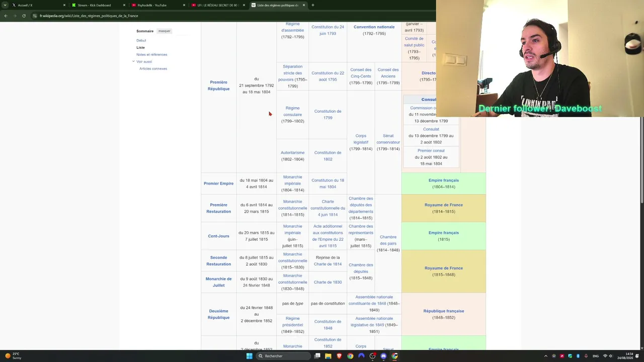Go back to the previous page
This screenshot has width=644, height=362.
click(x=6, y=16)
